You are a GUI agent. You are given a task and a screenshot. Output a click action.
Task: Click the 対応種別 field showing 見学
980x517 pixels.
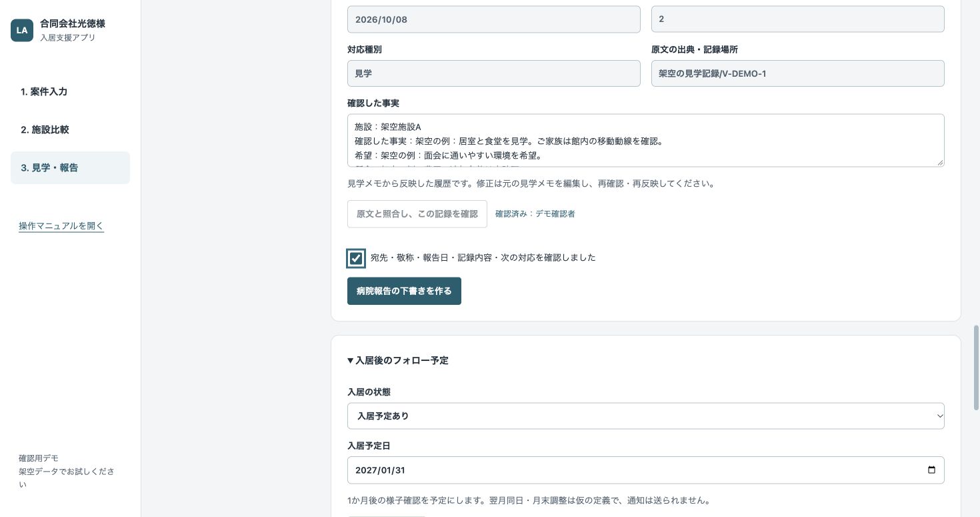[x=493, y=73]
